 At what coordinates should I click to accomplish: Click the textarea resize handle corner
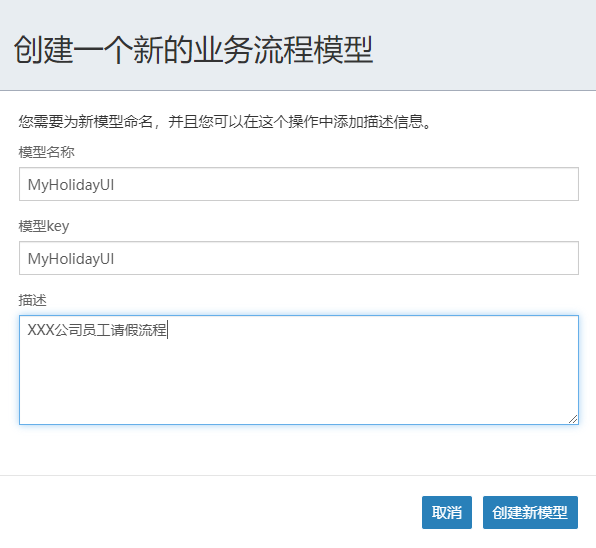coord(573,419)
